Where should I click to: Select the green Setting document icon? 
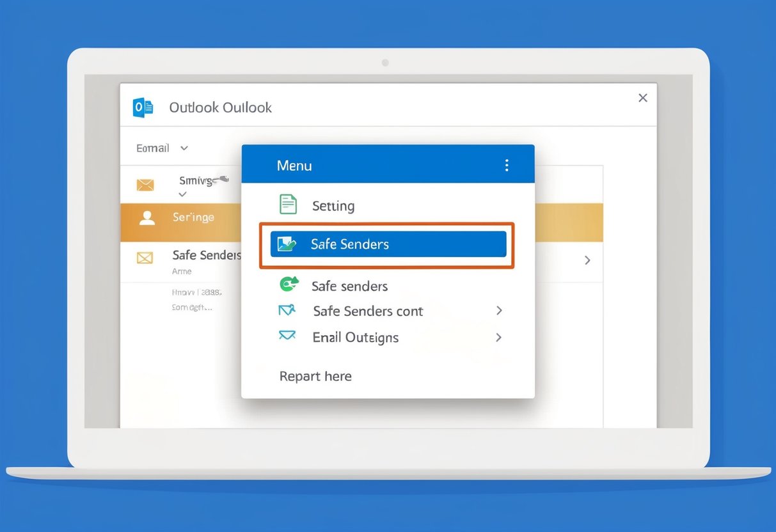[287, 204]
